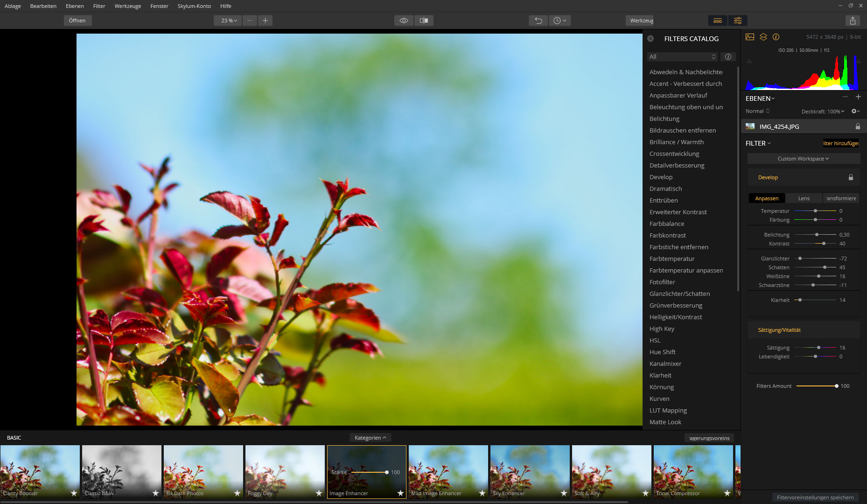This screenshot has height=504, width=867.
Task: Open the Deckkraft 100% opacity dropdown
Action: (x=823, y=112)
